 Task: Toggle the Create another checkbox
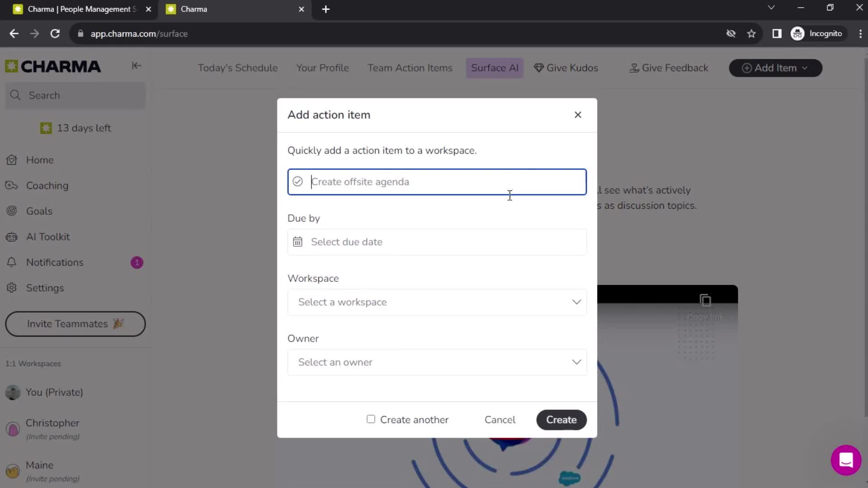[371, 419]
